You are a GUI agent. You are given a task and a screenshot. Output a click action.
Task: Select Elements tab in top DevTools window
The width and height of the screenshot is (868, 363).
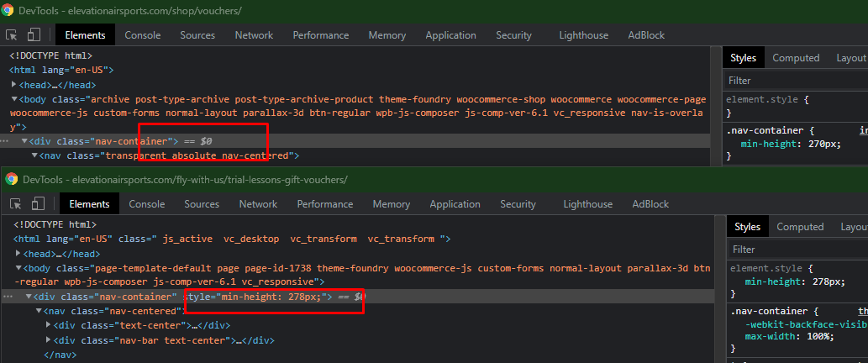tap(85, 34)
